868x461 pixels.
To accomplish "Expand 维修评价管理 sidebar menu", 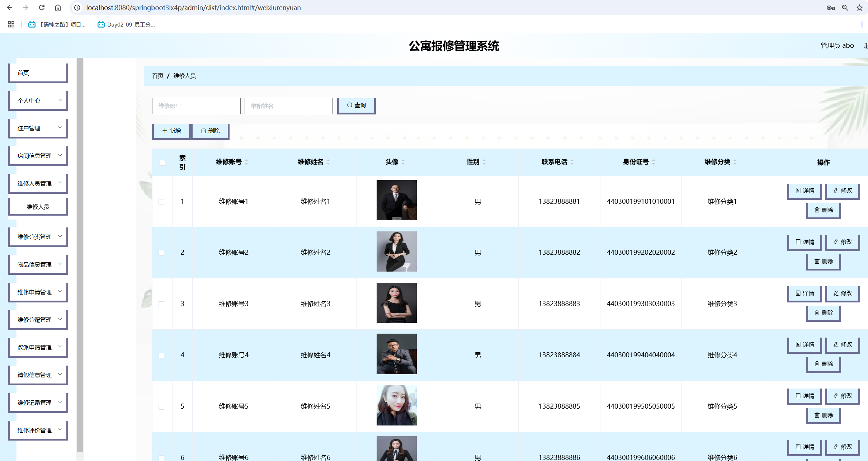I will [38, 430].
